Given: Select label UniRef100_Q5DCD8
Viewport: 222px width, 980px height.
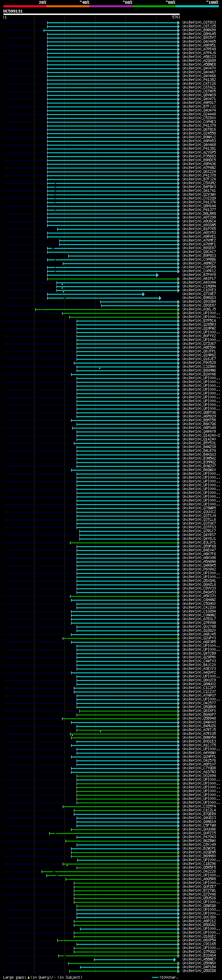Looking at the screenshot, I should click(199, 971).
